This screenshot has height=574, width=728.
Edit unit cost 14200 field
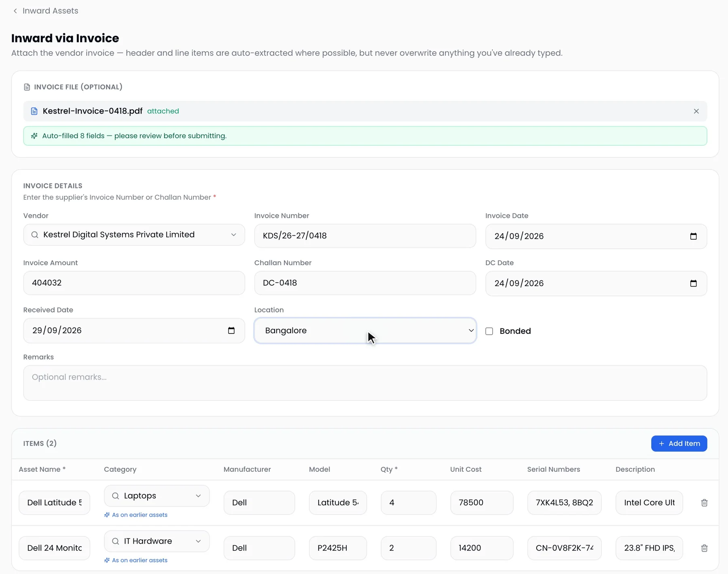(x=482, y=548)
